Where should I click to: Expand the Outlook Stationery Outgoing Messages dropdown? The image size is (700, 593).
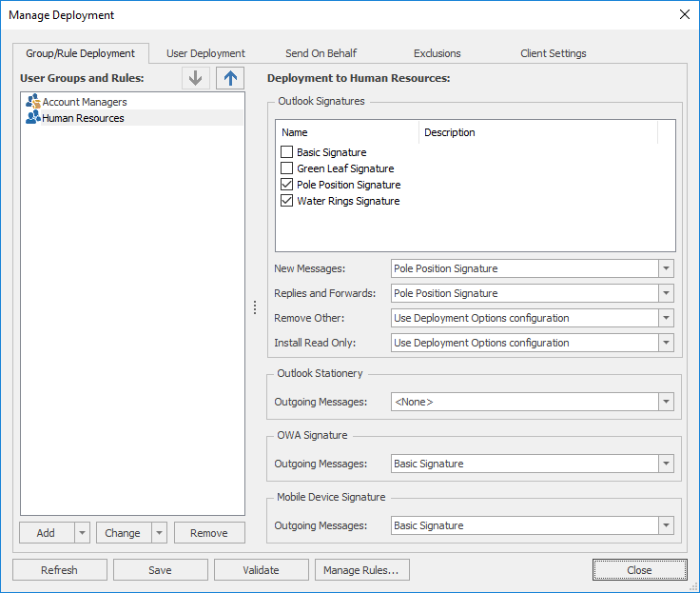pos(666,402)
